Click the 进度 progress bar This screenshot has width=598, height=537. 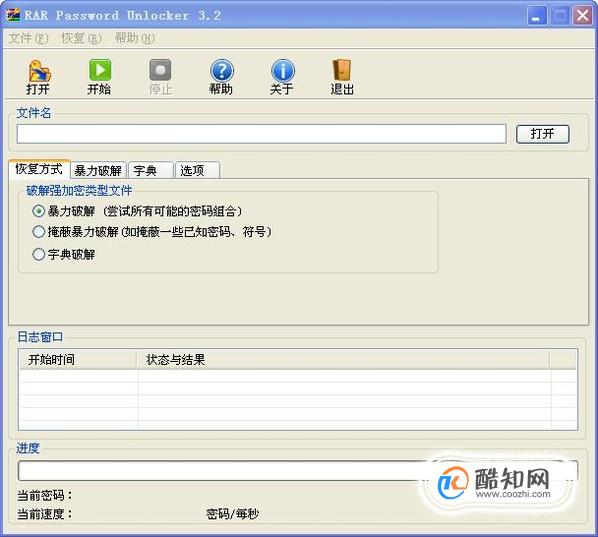298,471
